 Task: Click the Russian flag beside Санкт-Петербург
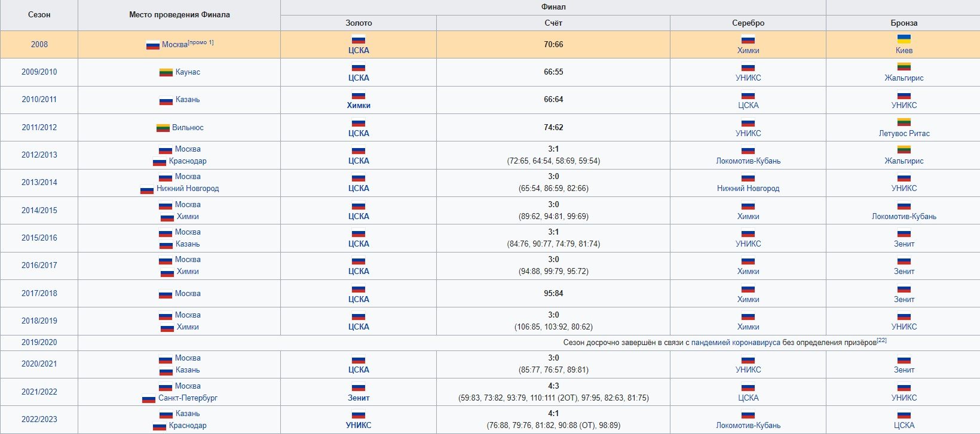coord(149,398)
